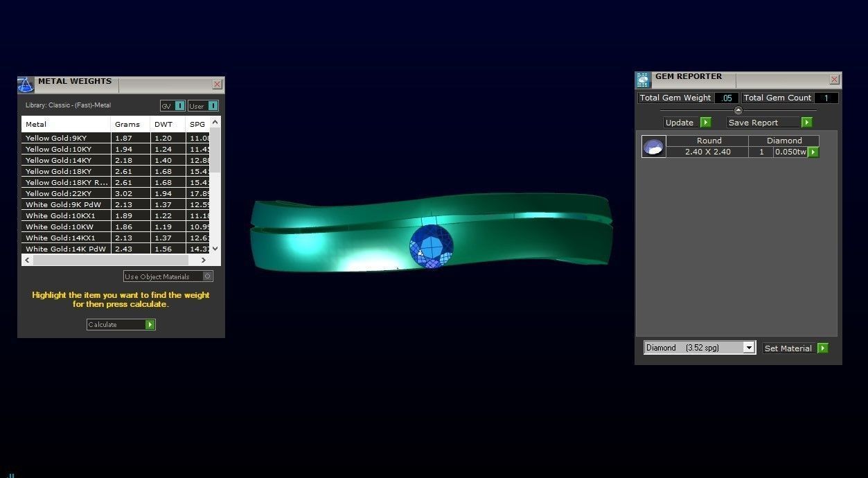Image resolution: width=868 pixels, height=478 pixels.
Task: Click the metal list scroll-up arrow
Action: (x=215, y=123)
